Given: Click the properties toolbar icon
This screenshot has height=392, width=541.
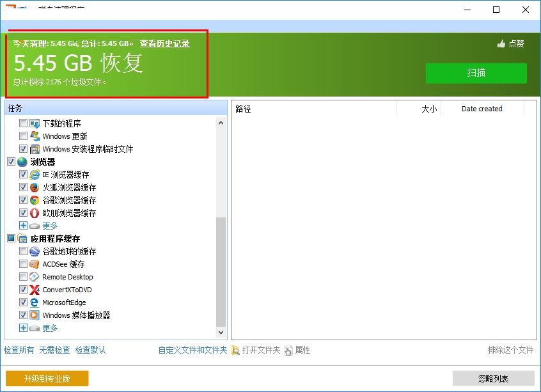Looking at the screenshot, I should [288, 350].
